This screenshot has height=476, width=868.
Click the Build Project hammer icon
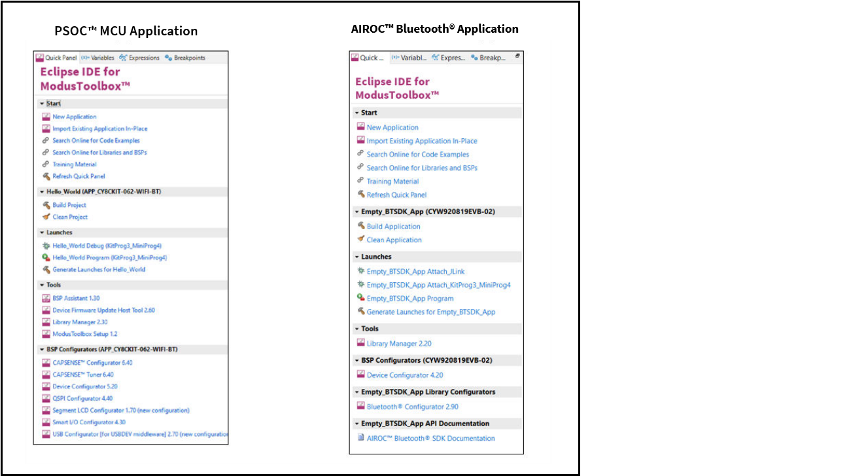(x=46, y=205)
